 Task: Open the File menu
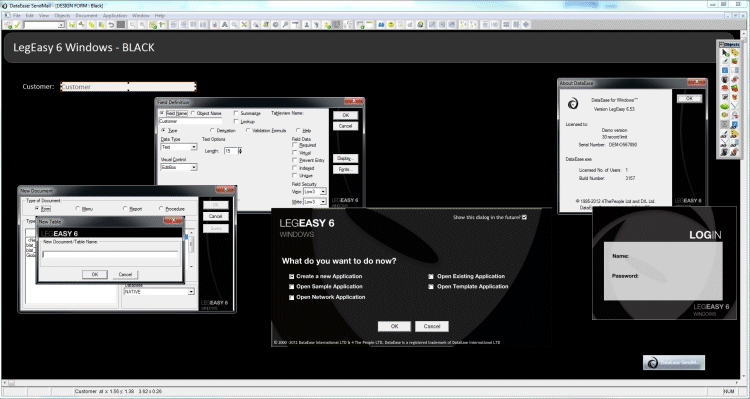(x=17, y=15)
